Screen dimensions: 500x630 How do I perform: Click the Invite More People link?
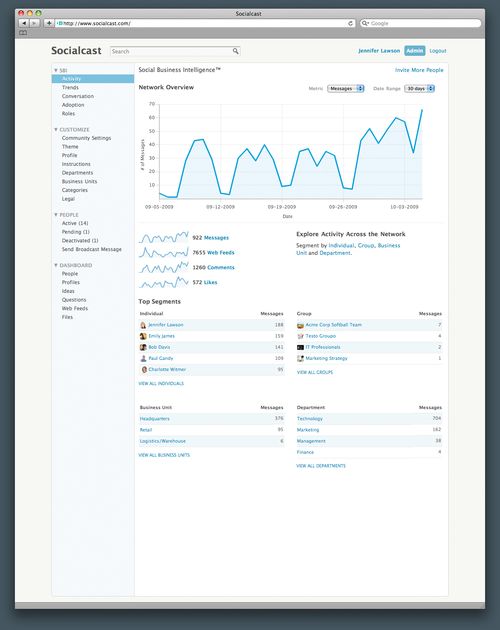[419, 70]
